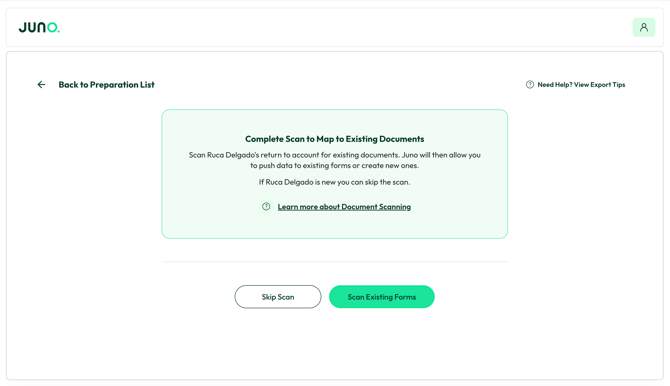The height and width of the screenshot is (386, 670).
Task: Click the 'If Ruca Delgado is new' note
Action: pyautogui.click(x=335, y=182)
